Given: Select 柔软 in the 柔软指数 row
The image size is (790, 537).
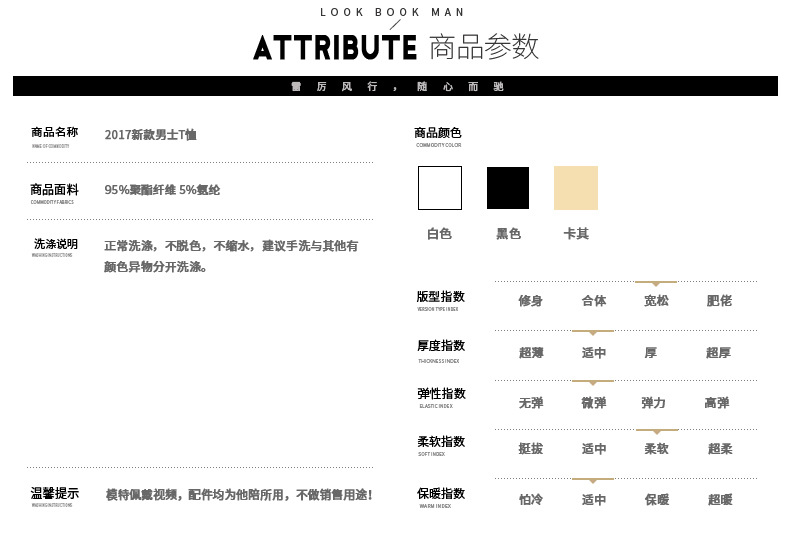Looking at the screenshot, I should coord(656,449).
